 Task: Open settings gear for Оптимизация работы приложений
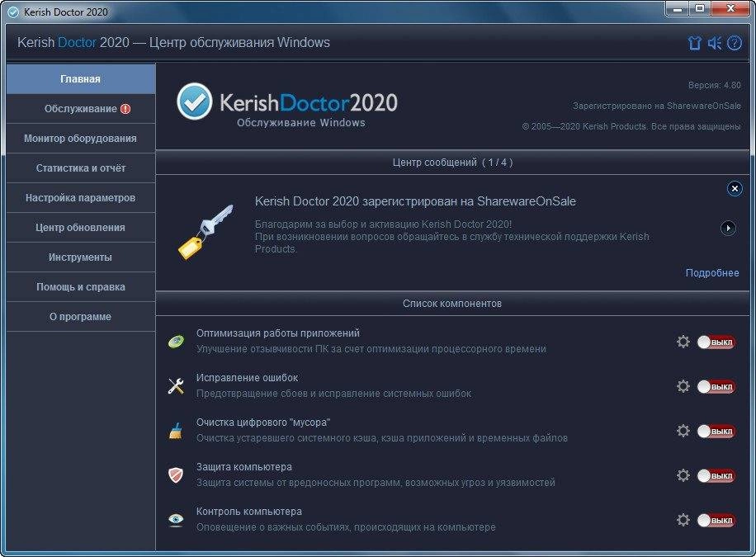pyautogui.click(x=683, y=342)
